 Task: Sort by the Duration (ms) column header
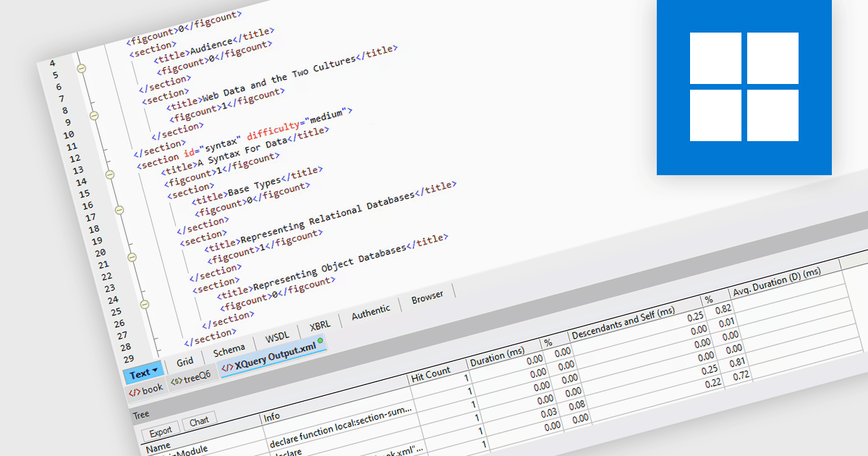point(499,358)
